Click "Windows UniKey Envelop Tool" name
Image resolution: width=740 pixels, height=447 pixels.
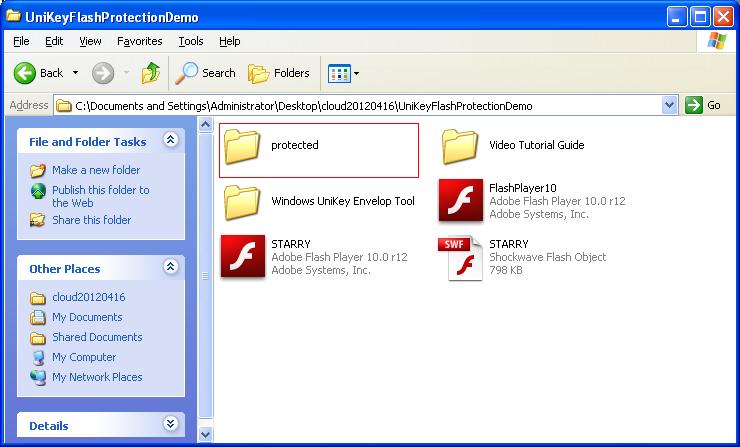click(343, 201)
